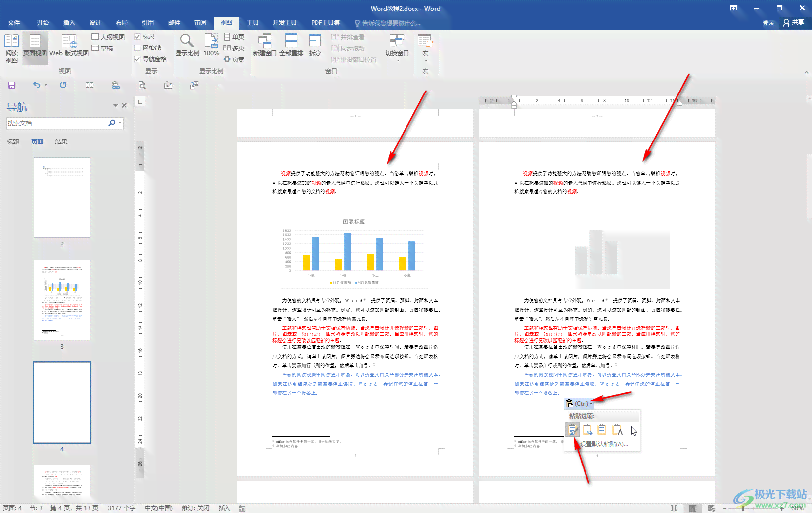
Task: Choose Keep Text Only paste option
Action: coord(617,430)
